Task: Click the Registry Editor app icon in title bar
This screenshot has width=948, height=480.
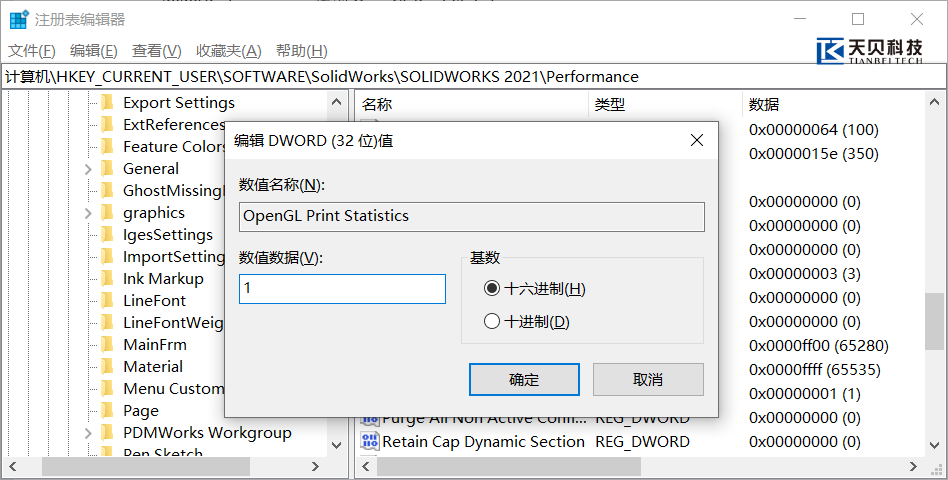Action: point(19,19)
